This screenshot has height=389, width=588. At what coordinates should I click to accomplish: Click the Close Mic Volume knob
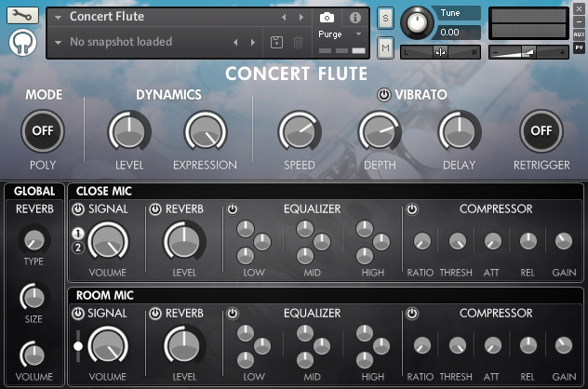[108, 242]
